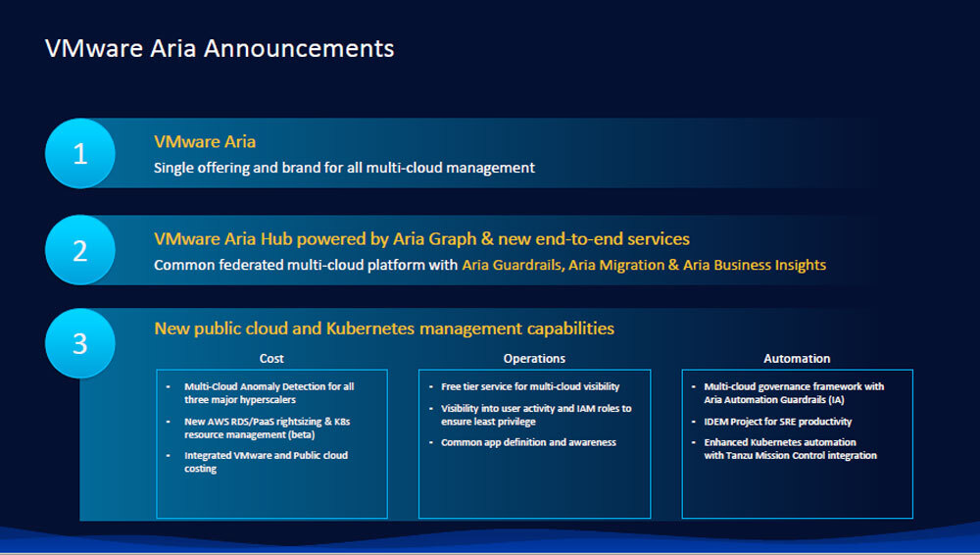
Task: Click the numbered circle 3
Action: tap(80, 343)
